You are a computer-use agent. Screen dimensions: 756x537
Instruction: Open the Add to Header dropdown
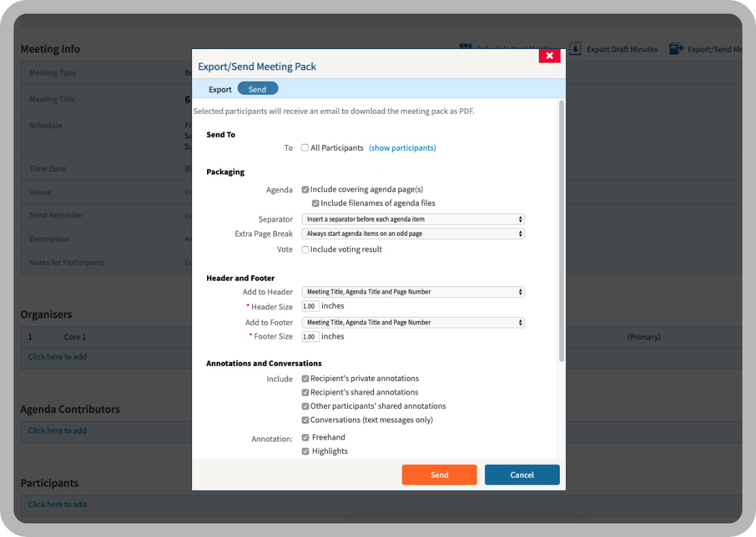pos(413,292)
